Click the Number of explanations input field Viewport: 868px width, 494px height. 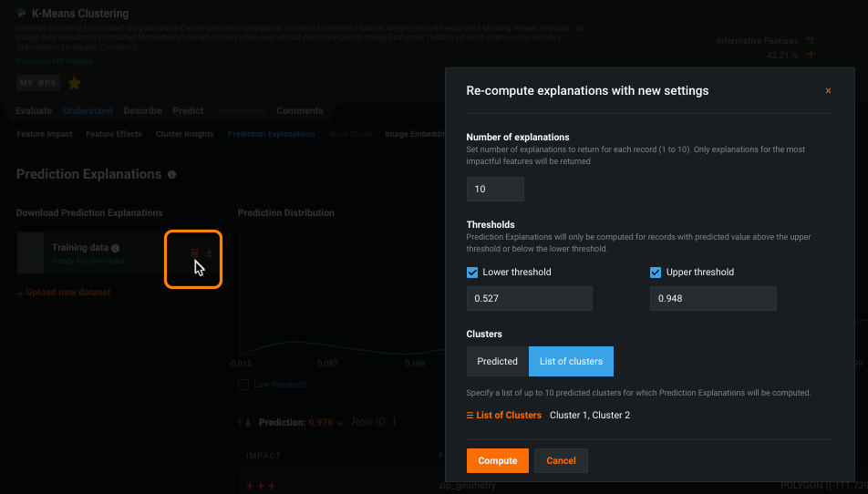point(495,190)
